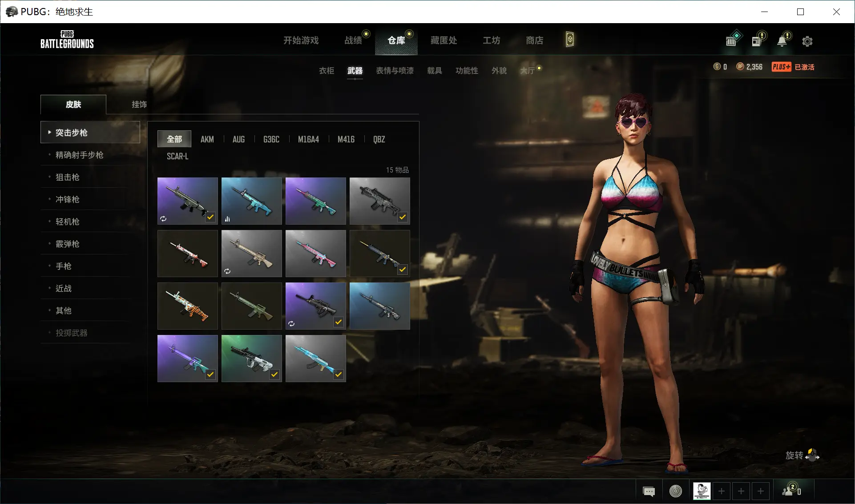Open the store basket icon with diamond
This screenshot has height=504, width=855.
point(731,41)
